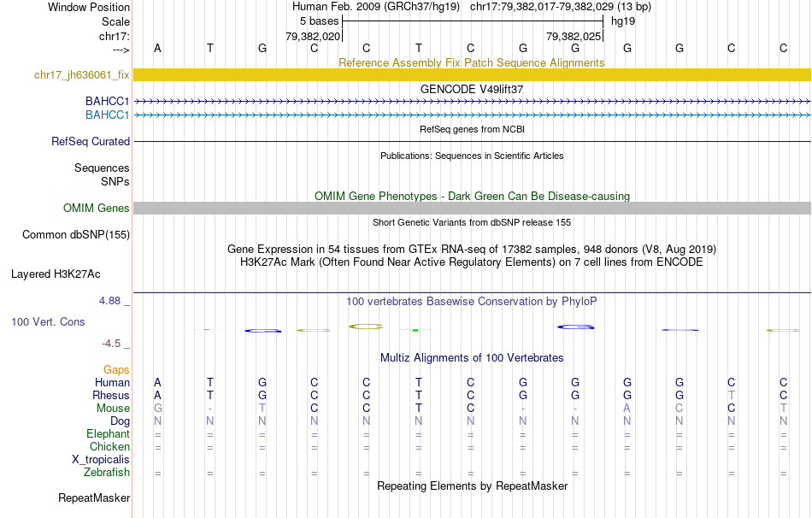Screen dimensions: 812x518
Task: Click the Dog species row label
Action: (x=120, y=421)
